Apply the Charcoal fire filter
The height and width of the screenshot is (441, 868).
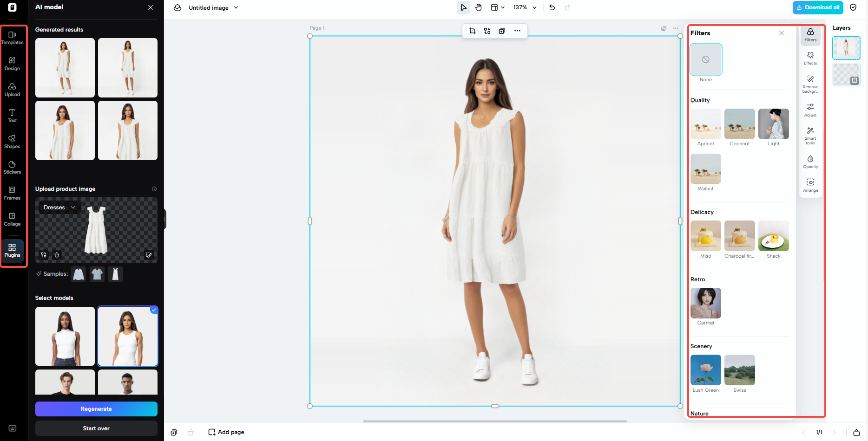pyautogui.click(x=740, y=236)
